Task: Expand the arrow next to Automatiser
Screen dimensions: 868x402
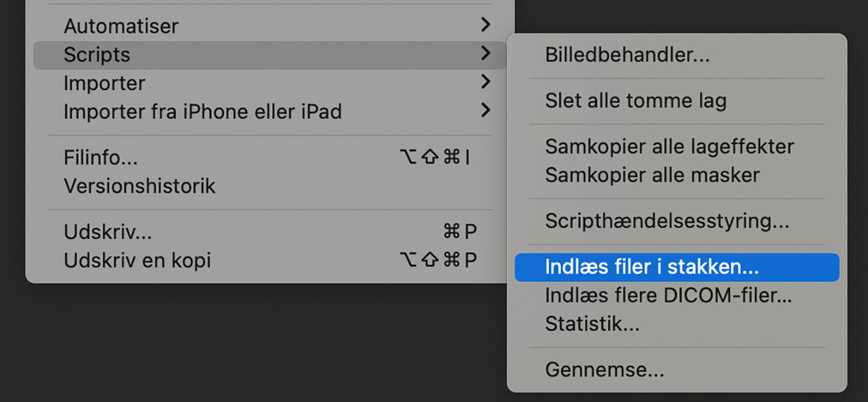Action: pyautogui.click(x=486, y=25)
